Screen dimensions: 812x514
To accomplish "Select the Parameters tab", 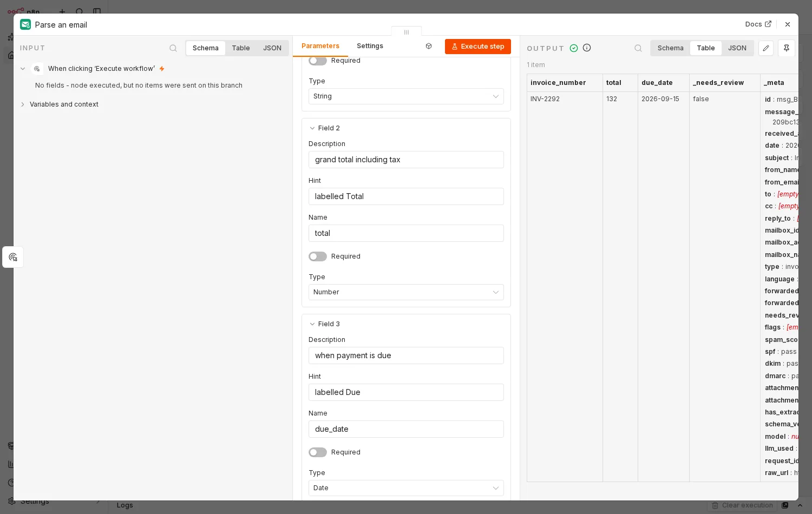I will point(320,46).
